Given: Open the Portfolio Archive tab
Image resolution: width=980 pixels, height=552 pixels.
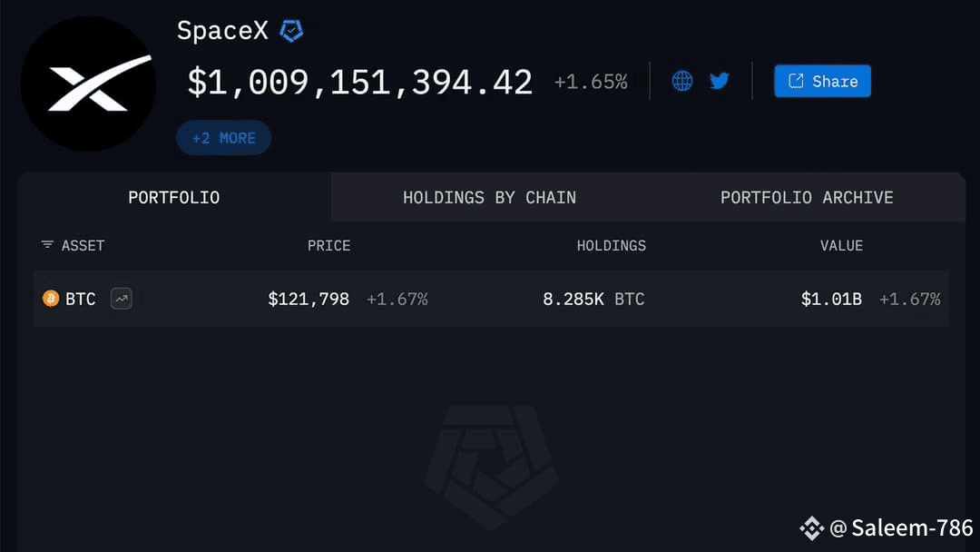Looking at the screenshot, I should [807, 198].
